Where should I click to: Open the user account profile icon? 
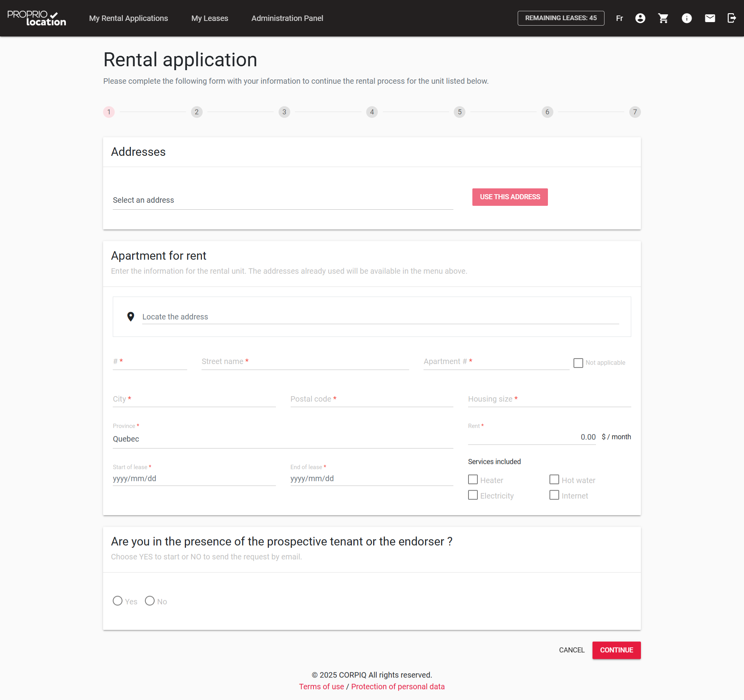point(640,18)
